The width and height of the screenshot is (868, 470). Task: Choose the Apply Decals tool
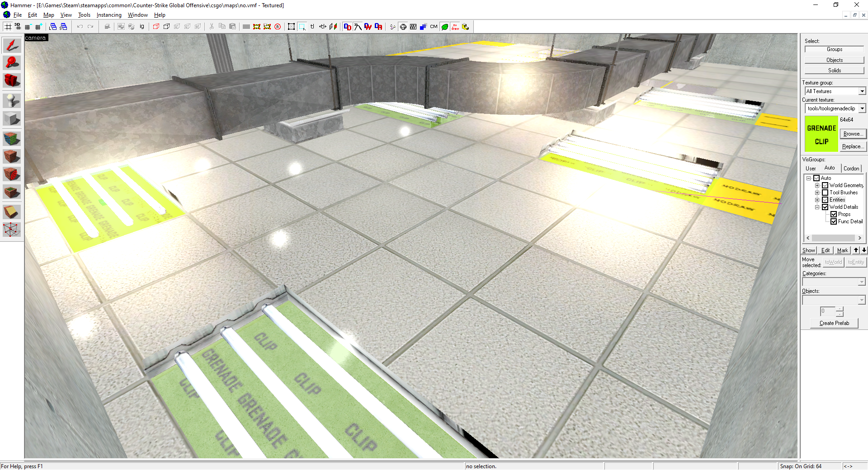12,174
